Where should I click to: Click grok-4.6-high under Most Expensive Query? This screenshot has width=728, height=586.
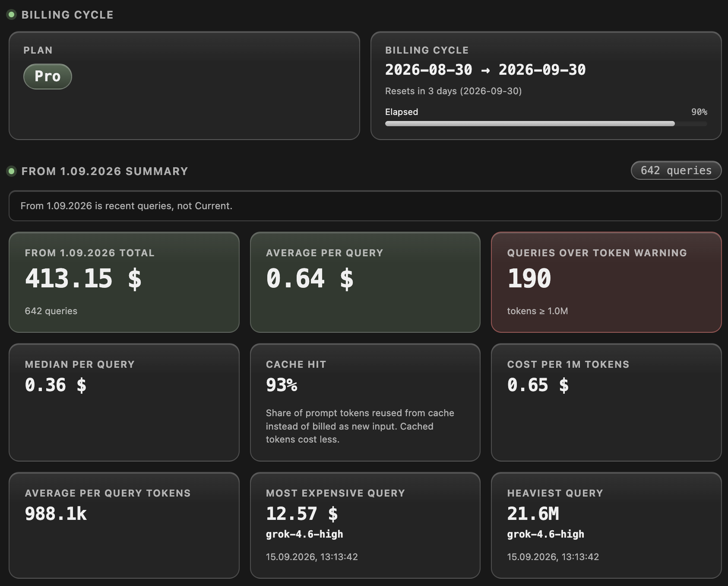(x=304, y=535)
